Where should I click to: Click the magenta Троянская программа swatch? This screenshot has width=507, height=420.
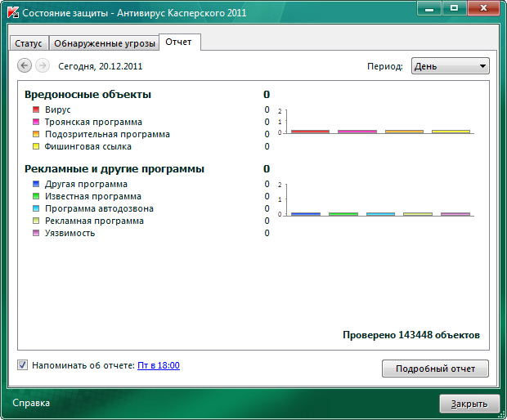click(x=36, y=122)
